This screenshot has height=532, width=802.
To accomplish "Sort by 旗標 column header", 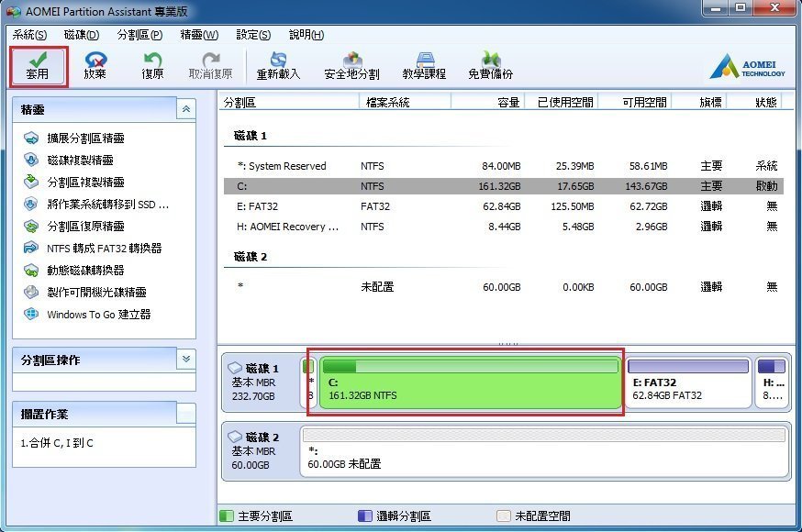I will [x=699, y=103].
